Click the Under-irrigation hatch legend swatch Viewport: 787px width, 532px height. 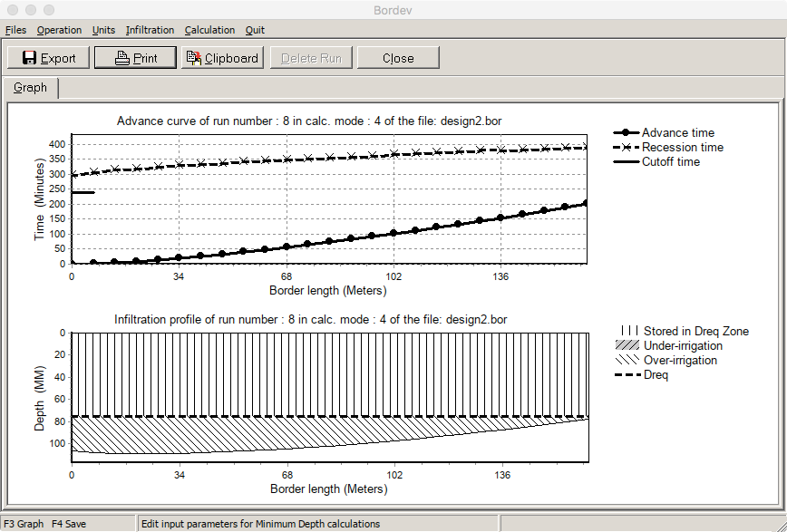coord(626,345)
